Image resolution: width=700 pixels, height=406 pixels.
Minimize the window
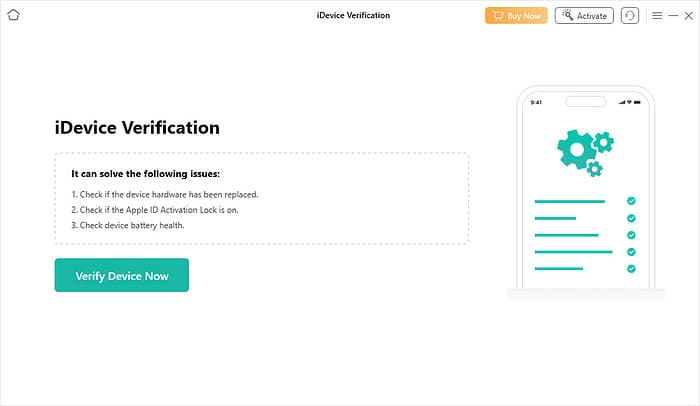coord(673,16)
